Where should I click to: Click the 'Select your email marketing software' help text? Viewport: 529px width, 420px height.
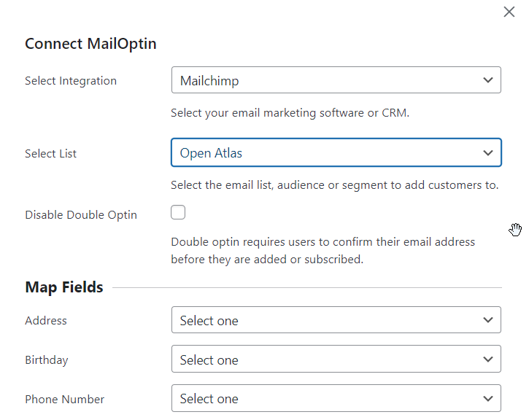click(x=290, y=113)
